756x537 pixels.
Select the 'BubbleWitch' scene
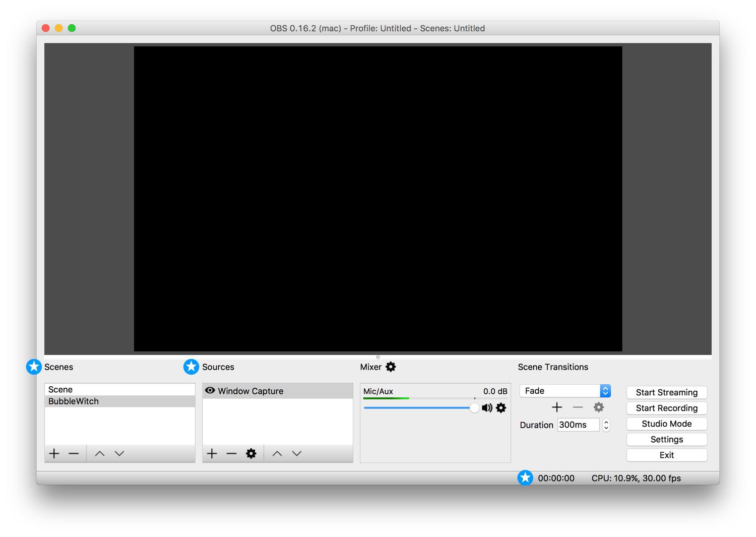[120, 401]
